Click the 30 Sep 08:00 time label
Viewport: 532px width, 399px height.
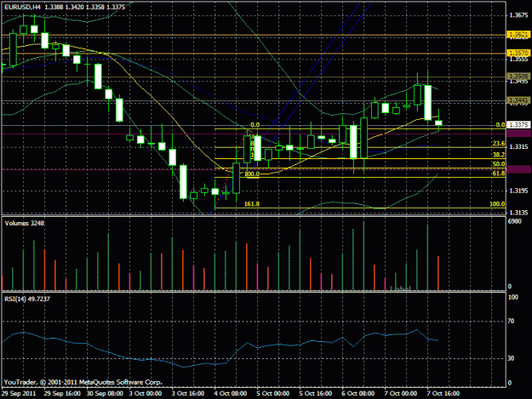[x=105, y=394]
